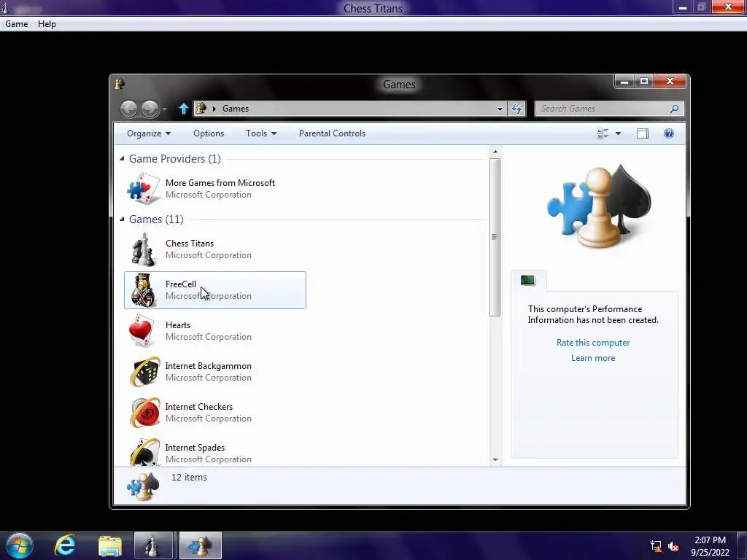Select the Hearts entry name
The height and width of the screenshot is (560, 747).
click(178, 325)
